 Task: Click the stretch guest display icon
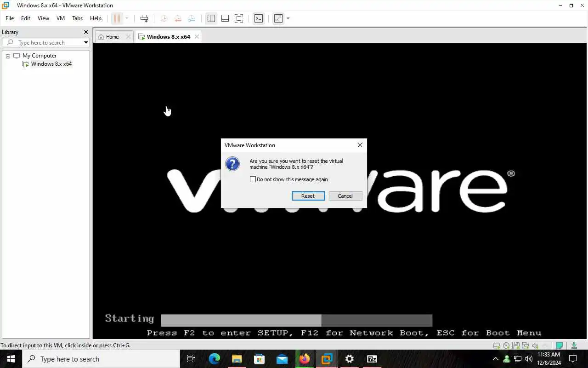[x=278, y=18]
